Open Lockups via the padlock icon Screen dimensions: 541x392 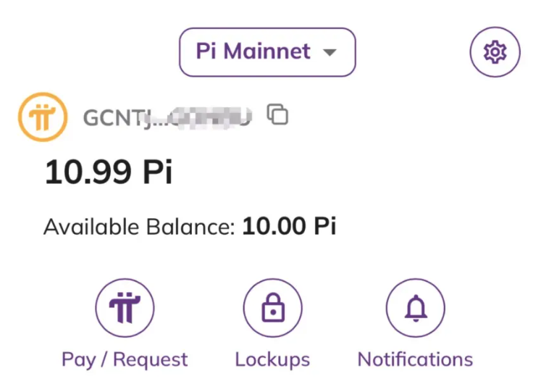pyautogui.click(x=272, y=309)
